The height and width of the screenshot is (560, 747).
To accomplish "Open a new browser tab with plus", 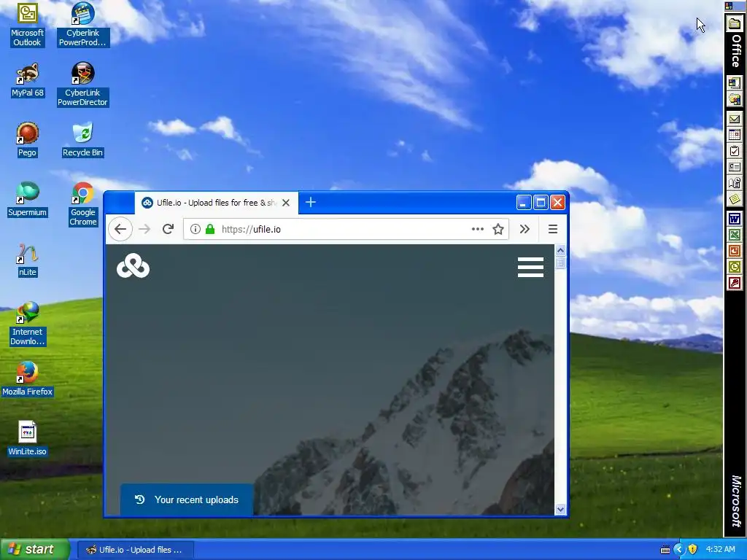I will pos(311,203).
